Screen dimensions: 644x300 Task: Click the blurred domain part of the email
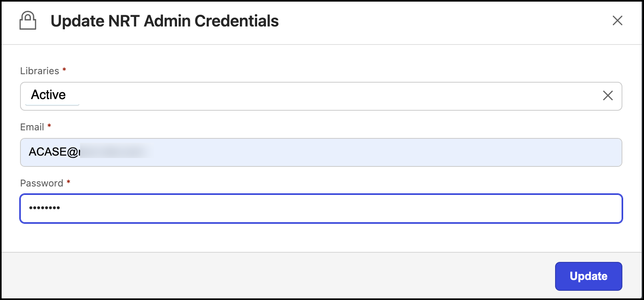pos(114,152)
